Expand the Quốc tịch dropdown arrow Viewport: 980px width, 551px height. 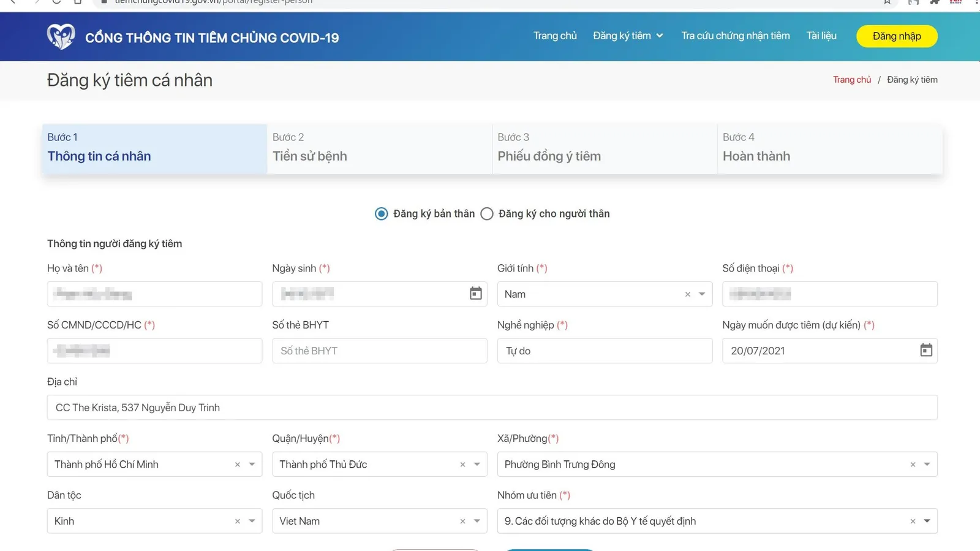tap(477, 521)
